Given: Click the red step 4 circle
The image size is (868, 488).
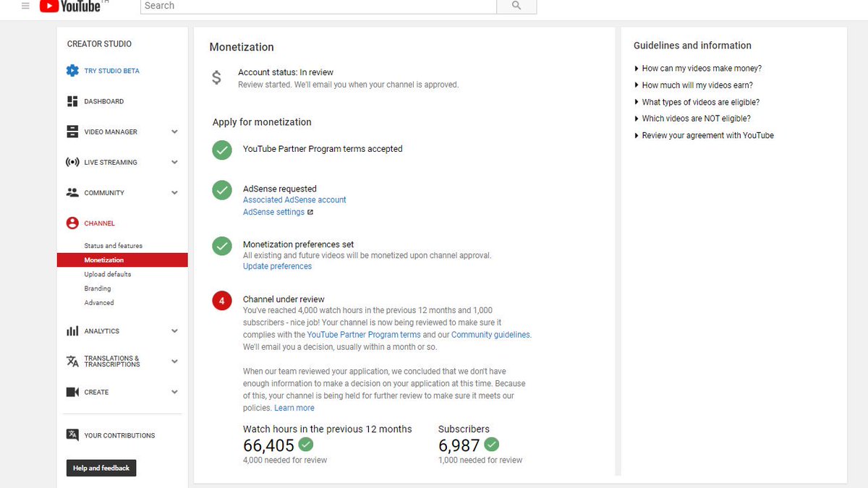Looking at the screenshot, I should [x=221, y=300].
